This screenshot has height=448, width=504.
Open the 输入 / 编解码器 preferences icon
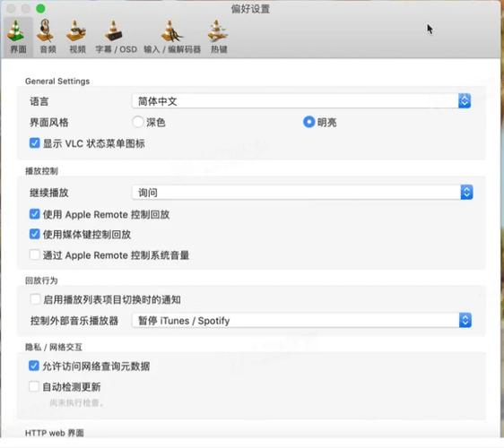click(172, 31)
